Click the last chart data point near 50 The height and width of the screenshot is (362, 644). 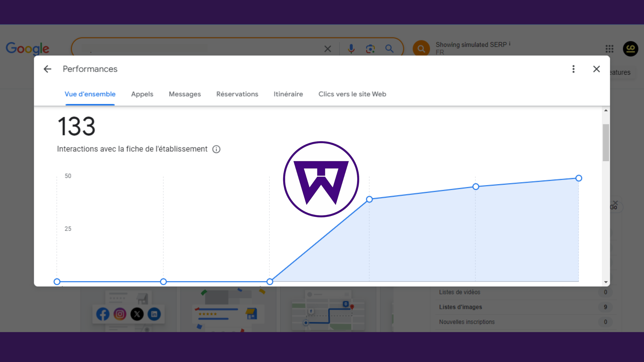pyautogui.click(x=579, y=178)
